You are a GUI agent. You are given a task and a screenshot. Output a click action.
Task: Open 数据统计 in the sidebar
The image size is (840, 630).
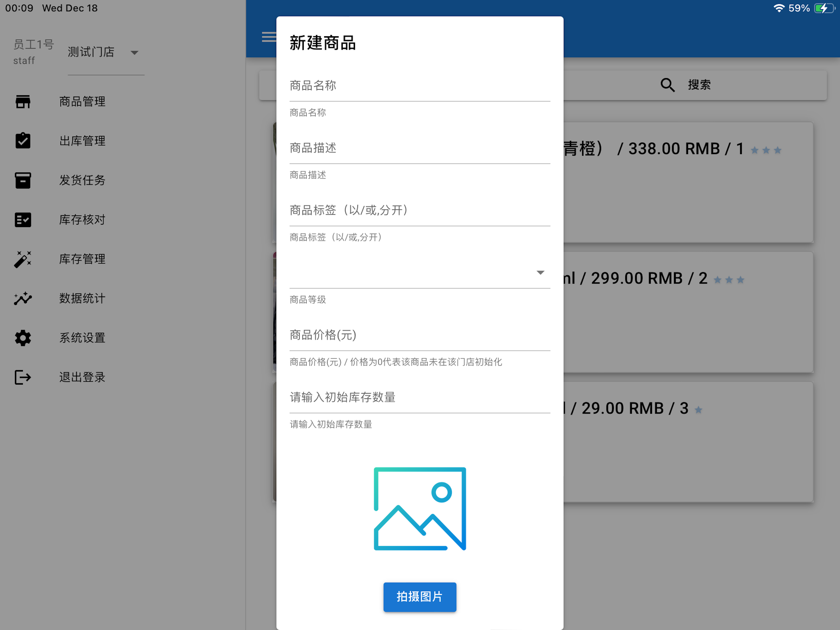point(123,299)
